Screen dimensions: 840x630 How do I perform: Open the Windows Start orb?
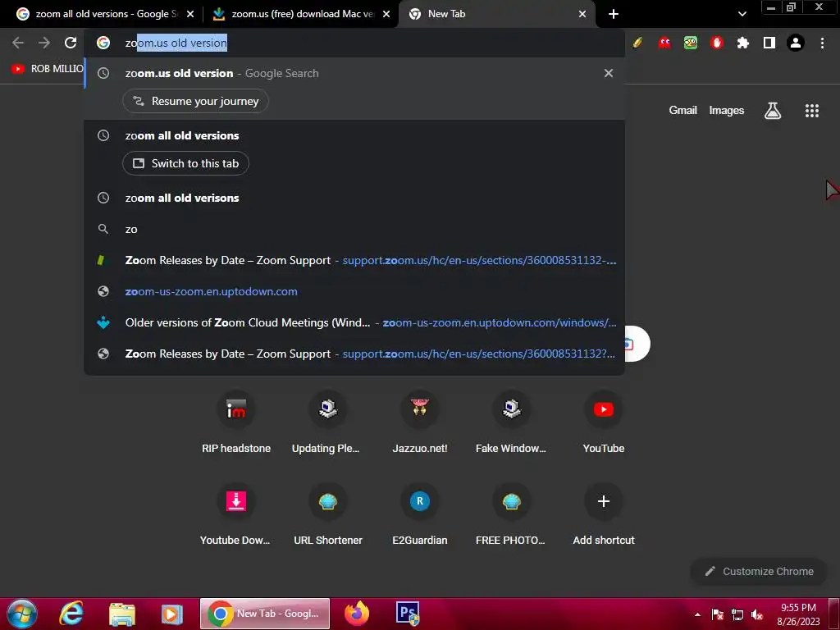coord(22,614)
